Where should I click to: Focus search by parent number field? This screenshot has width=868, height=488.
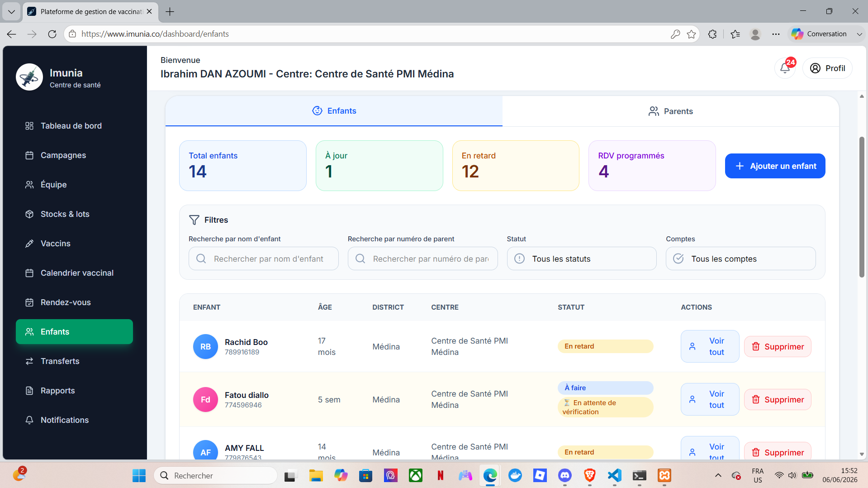pyautogui.click(x=423, y=258)
